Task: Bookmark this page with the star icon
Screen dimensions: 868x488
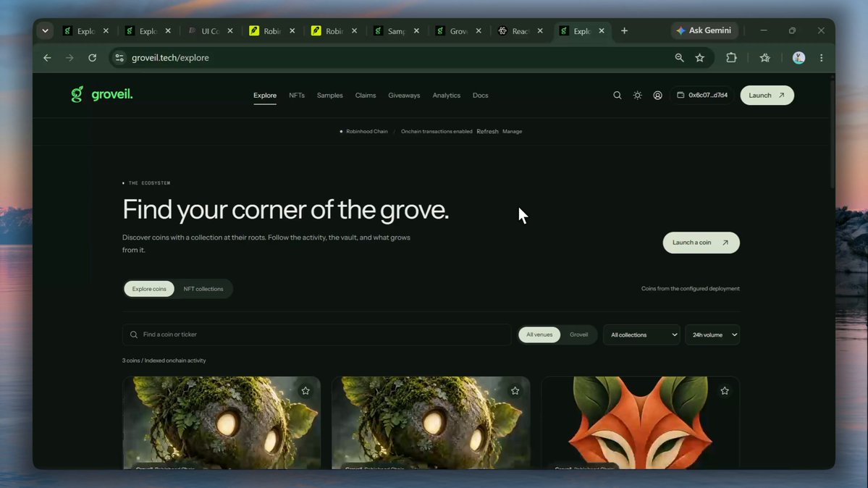Action: coord(700,58)
